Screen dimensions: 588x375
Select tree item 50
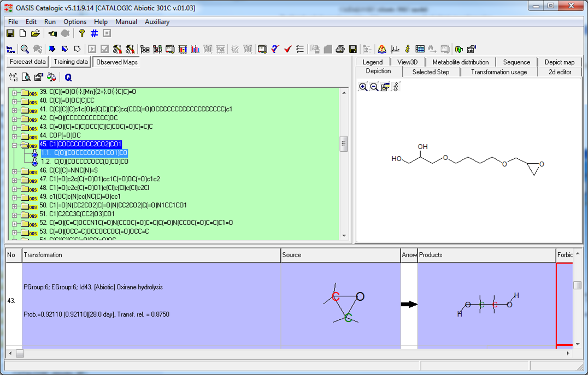[x=113, y=205]
